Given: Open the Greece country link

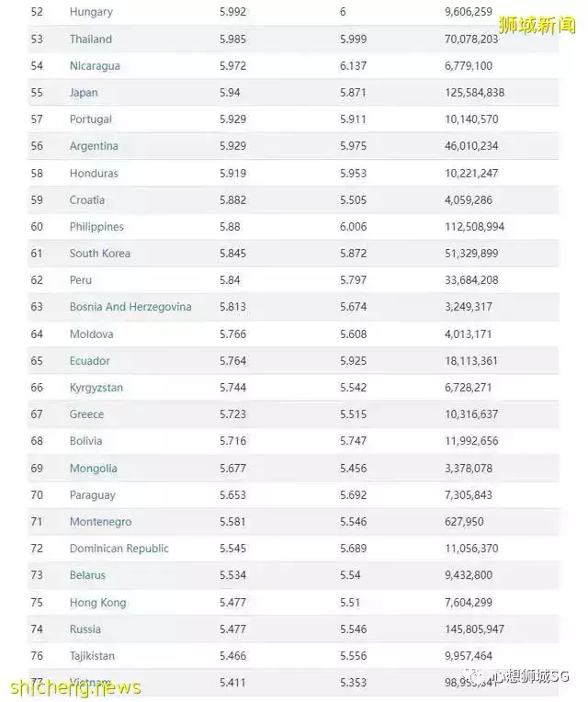Looking at the screenshot, I should click(86, 414).
